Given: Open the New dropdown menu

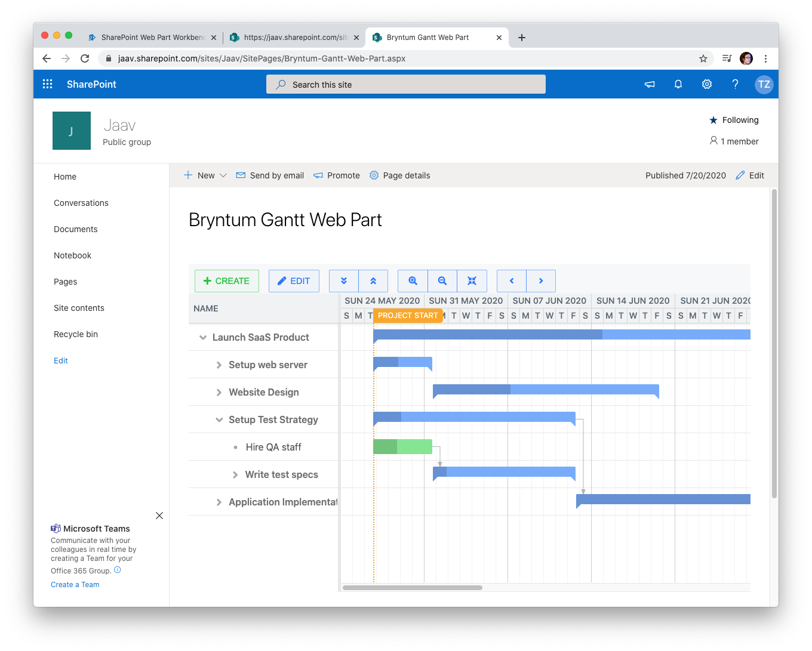Looking at the screenshot, I should [205, 175].
